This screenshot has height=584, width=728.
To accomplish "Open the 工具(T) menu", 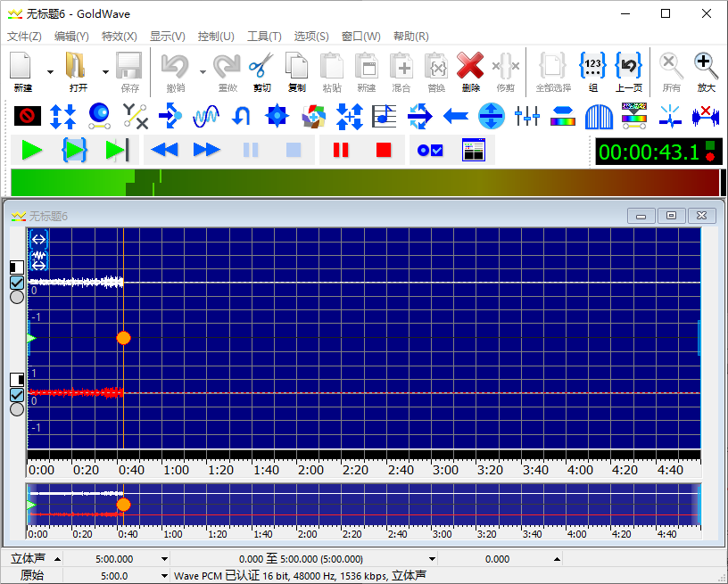I will (x=264, y=37).
